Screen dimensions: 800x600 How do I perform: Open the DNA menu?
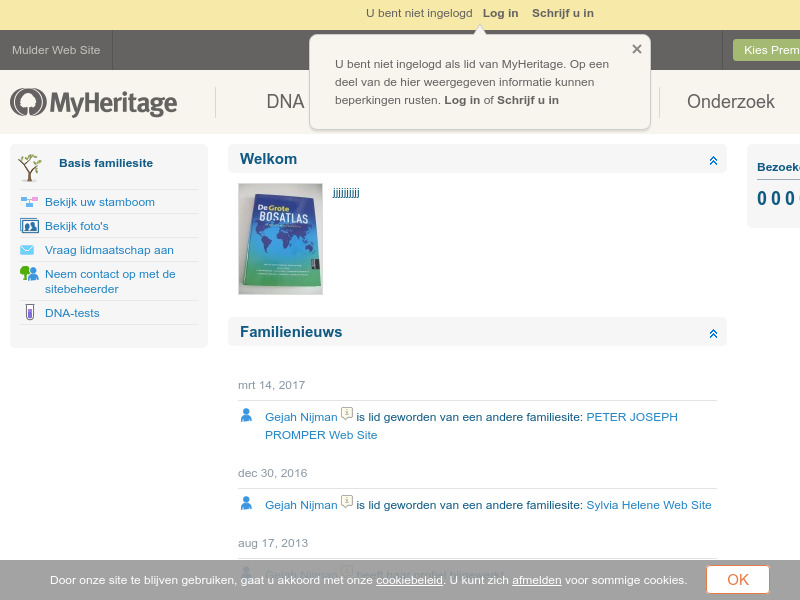[x=286, y=101]
